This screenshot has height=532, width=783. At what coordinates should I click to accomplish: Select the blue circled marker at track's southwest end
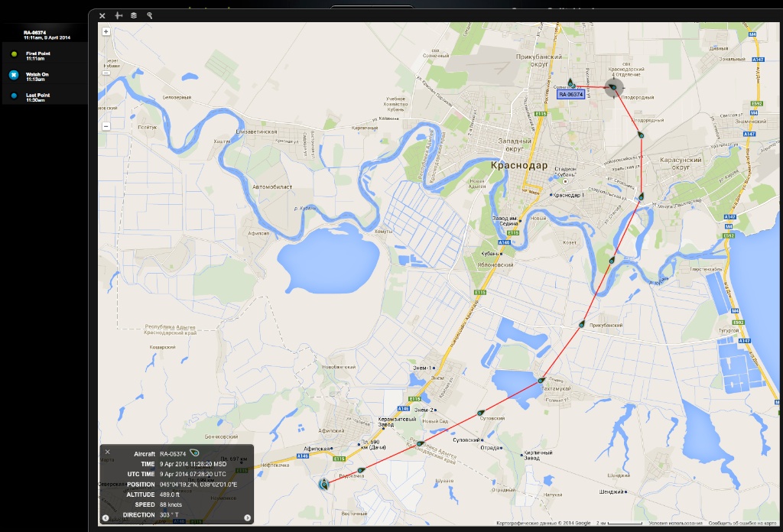(x=323, y=483)
